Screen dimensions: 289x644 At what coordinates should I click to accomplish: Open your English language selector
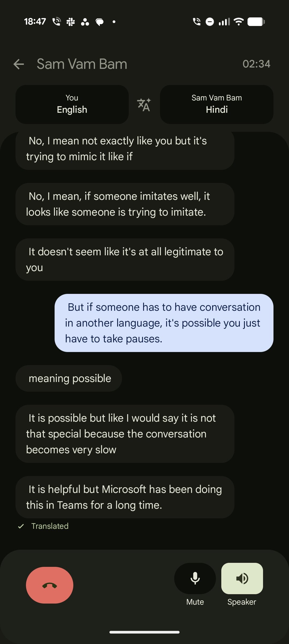coord(72,104)
